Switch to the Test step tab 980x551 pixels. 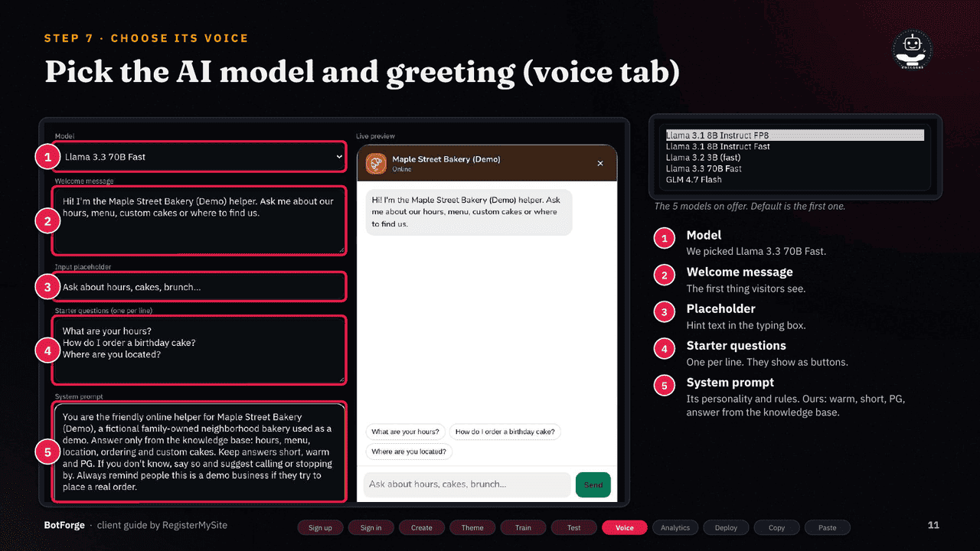[574, 527]
